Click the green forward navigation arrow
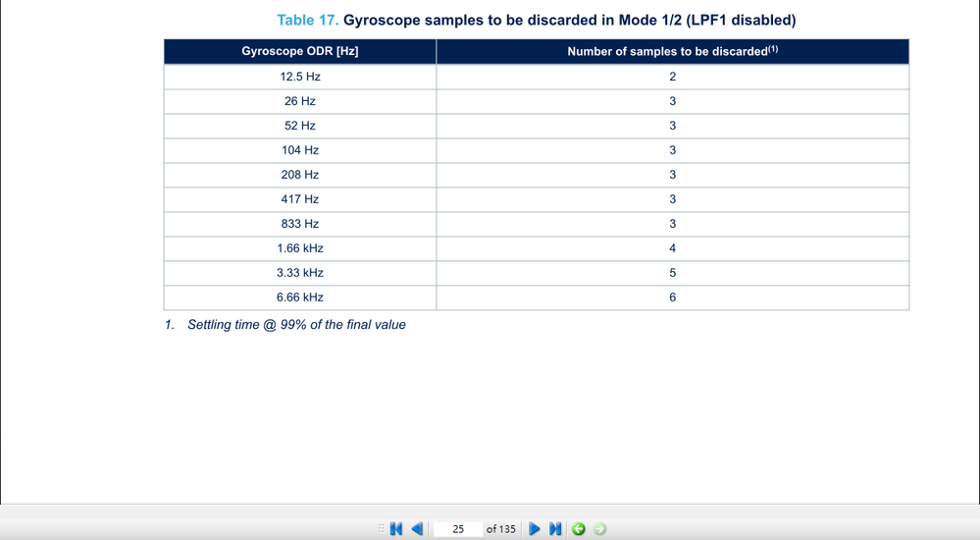Screen dimensions: 980x540 (599, 529)
